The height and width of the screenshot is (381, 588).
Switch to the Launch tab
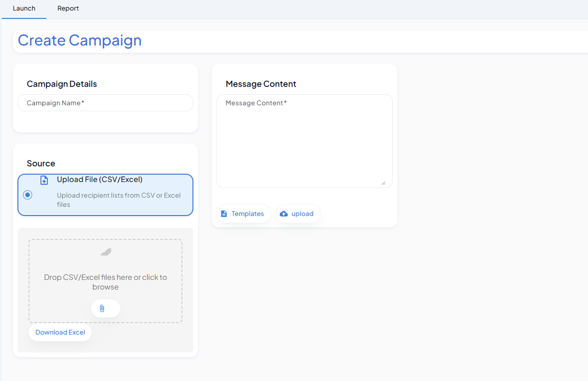(x=24, y=8)
